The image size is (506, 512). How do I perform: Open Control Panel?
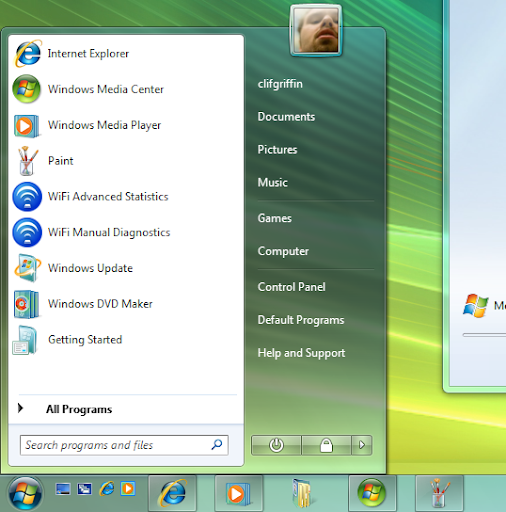point(292,287)
